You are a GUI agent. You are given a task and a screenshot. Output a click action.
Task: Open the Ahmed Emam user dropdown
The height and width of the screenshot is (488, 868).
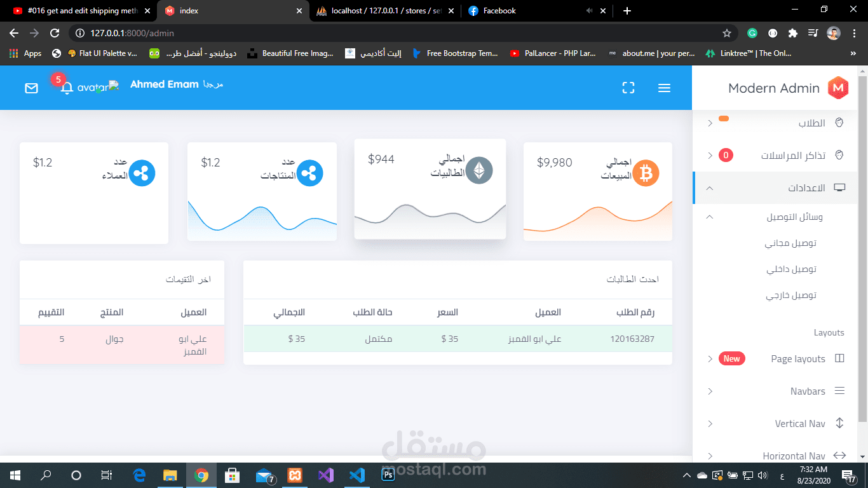165,84
